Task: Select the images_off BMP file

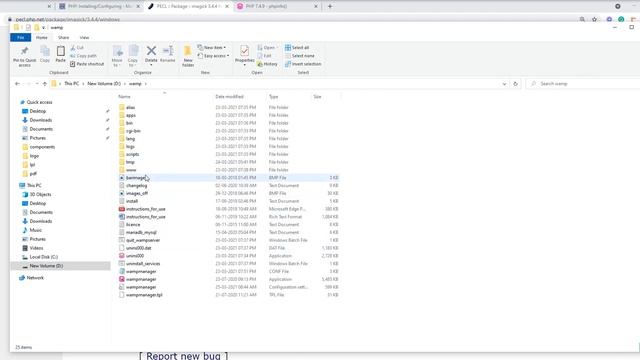Action: (x=137, y=193)
